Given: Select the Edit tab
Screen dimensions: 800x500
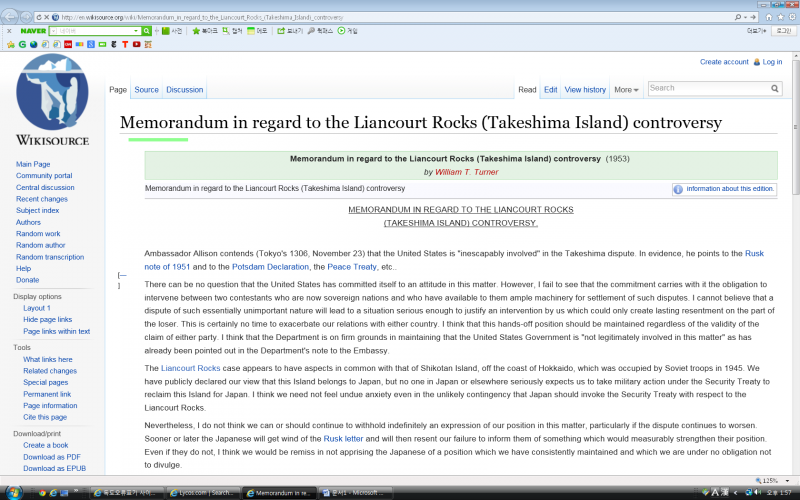Looking at the screenshot, I should click(550, 90).
